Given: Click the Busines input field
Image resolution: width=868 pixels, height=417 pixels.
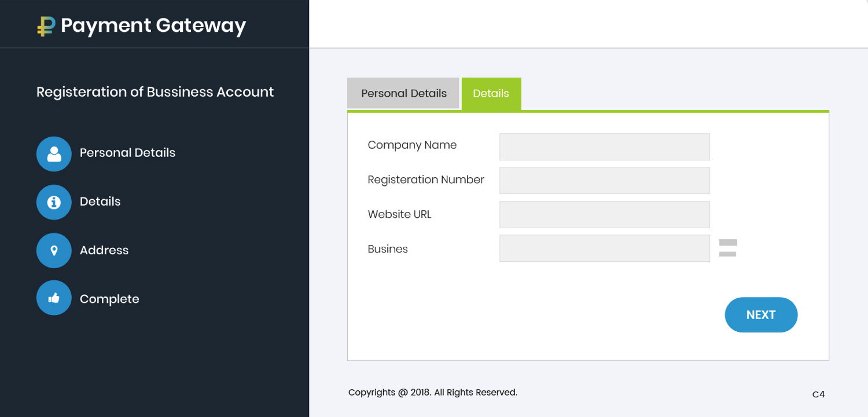Looking at the screenshot, I should pyautogui.click(x=604, y=248).
